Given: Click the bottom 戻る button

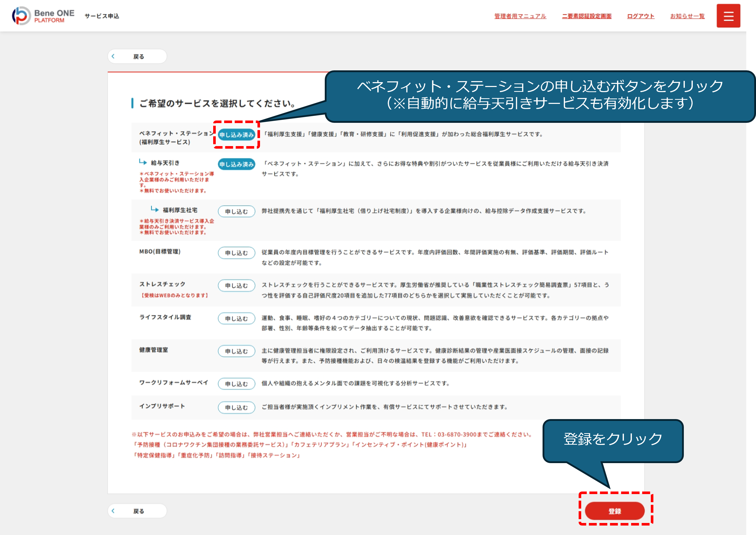Looking at the screenshot, I should pyautogui.click(x=137, y=511).
